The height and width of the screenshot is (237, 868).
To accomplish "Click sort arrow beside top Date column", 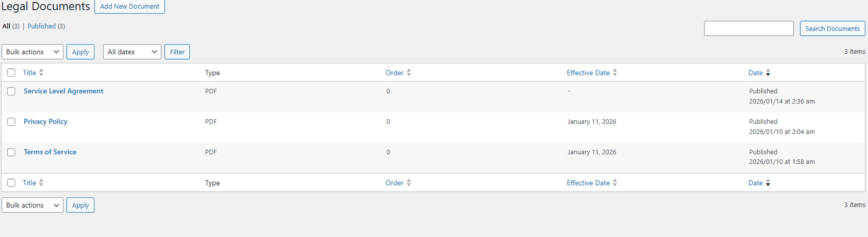I will point(768,73).
